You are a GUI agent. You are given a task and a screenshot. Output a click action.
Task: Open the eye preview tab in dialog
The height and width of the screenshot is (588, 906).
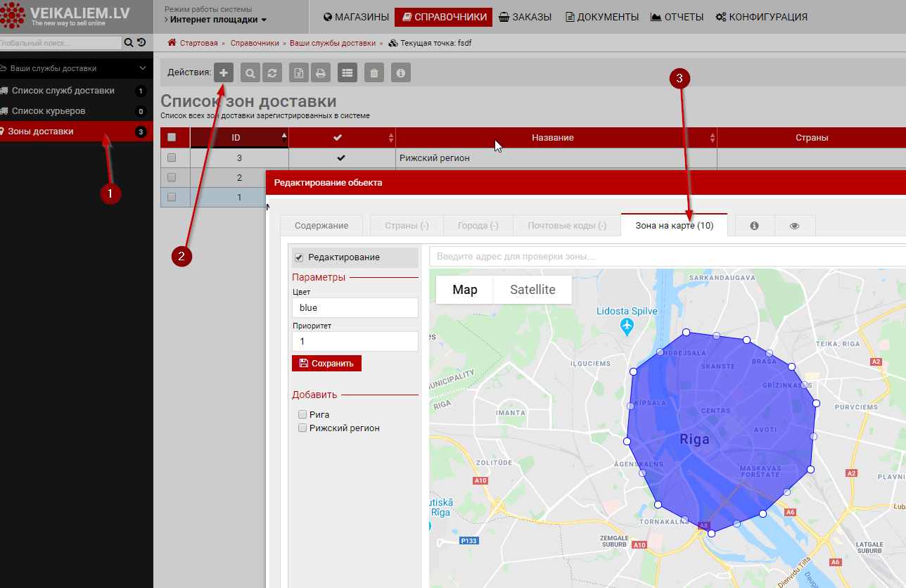pos(795,226)
